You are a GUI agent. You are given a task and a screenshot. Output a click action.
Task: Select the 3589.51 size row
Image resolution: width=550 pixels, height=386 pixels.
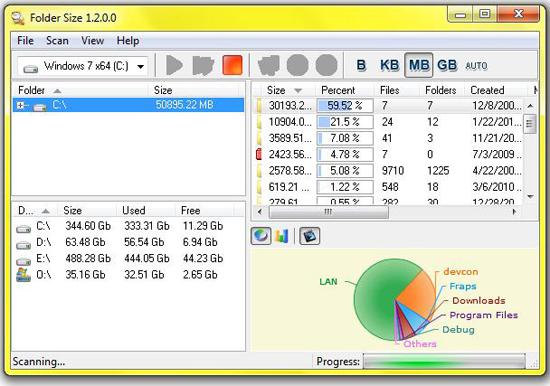(x=389, y=138)
